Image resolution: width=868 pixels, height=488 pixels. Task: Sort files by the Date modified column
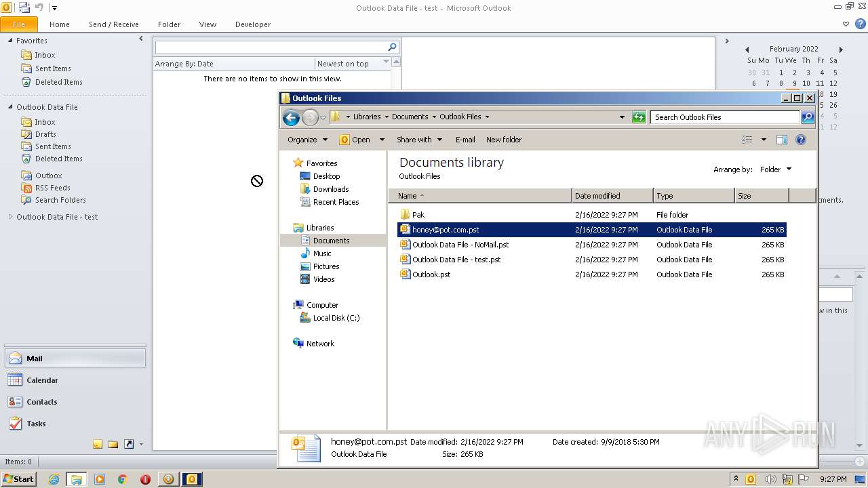pyautogui.click(x=612, y=196)
